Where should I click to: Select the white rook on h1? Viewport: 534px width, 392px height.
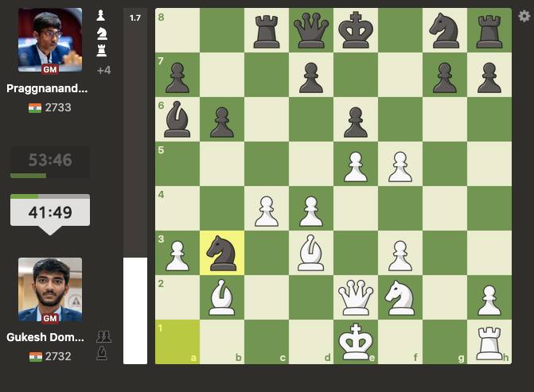tap(489, 342)
